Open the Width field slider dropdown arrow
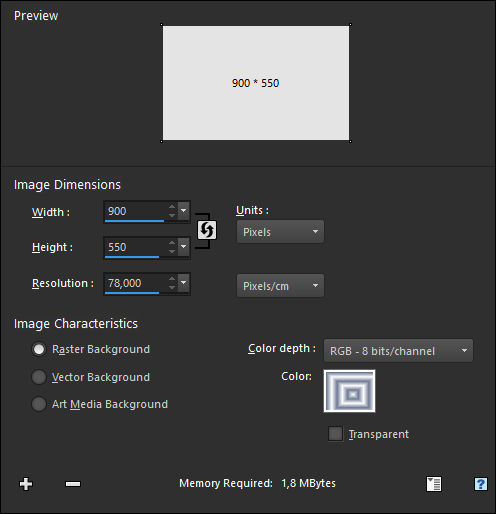The image size is (496, 514). point(184,211)
